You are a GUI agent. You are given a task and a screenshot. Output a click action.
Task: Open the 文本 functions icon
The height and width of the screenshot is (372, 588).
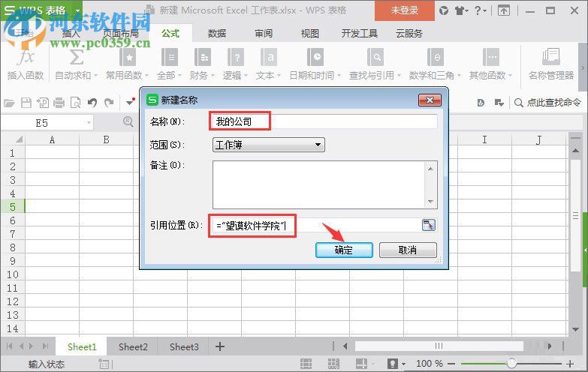[269, 57]
